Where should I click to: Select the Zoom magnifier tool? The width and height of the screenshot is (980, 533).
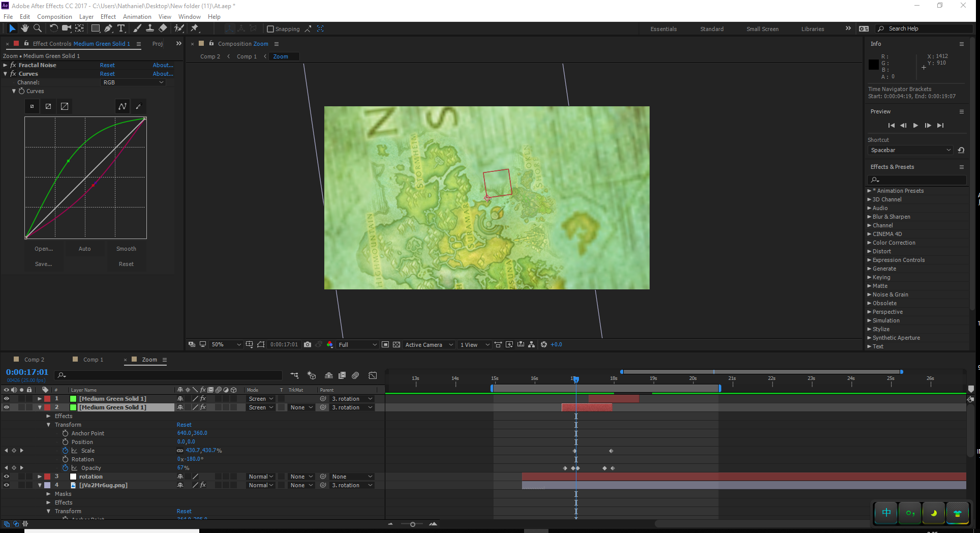37,28
